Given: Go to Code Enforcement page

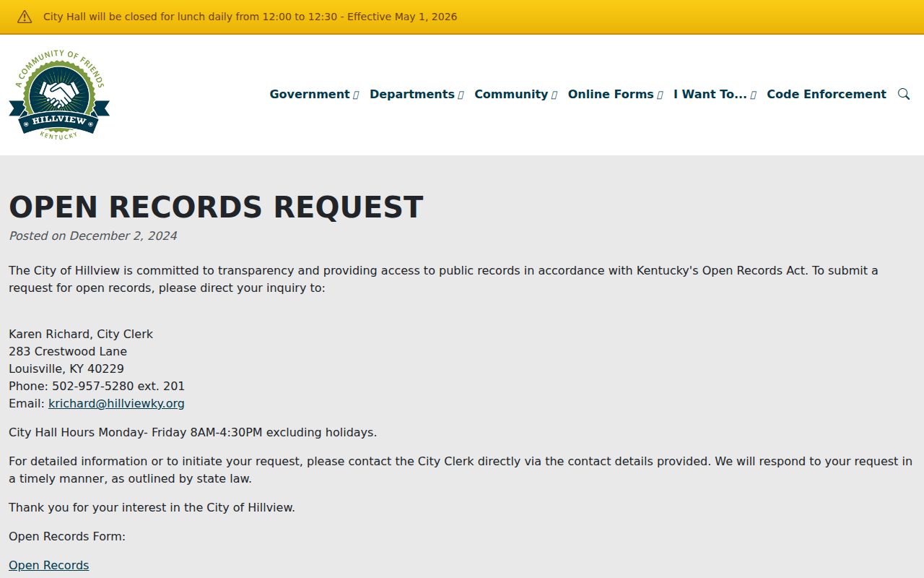Looking at the screenshot, I should click(x=827, y=94).
